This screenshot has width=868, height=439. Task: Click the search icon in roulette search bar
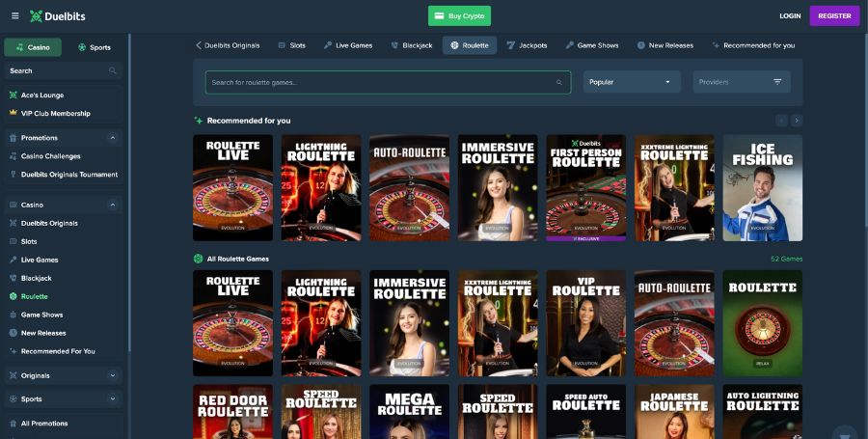point(558,83)
